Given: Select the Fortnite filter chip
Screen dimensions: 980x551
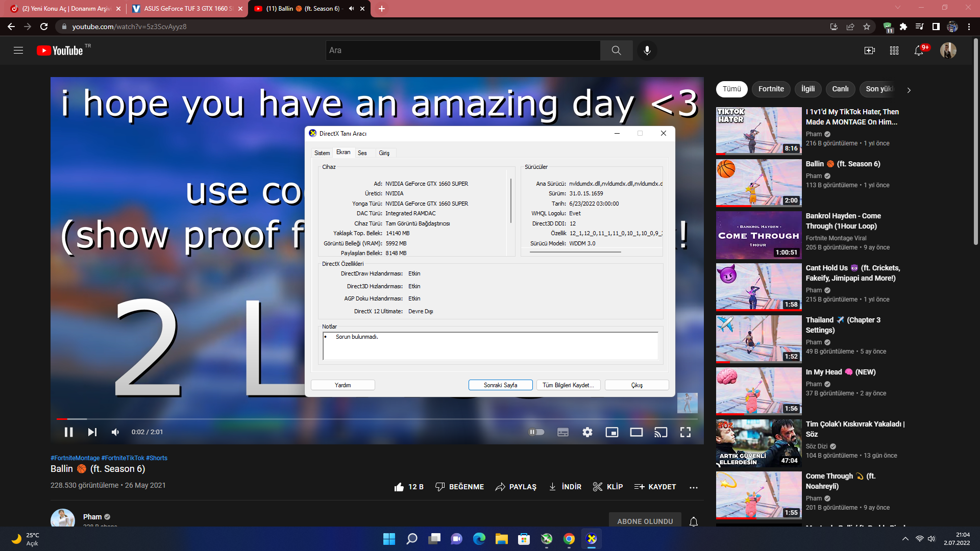Looking at the screenshot, I should (x=771, y=89).
